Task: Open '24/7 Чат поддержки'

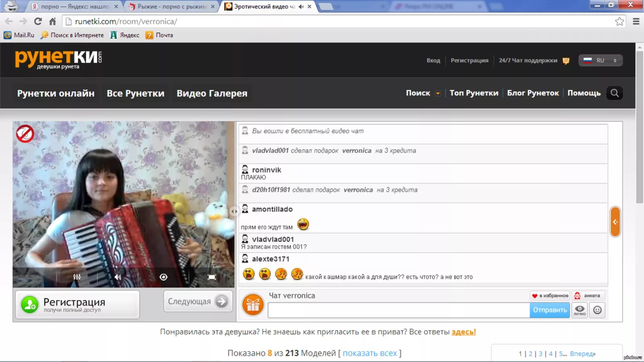Action: pyautogui.click(x=528, y=60)
